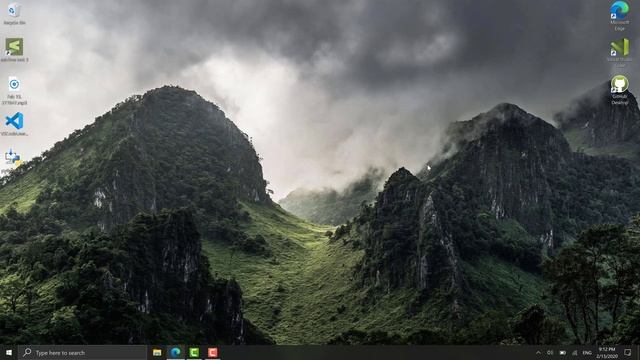This screenshot has height=360, width=640.
Task: Open the Windows Start menu
Action: pyautogui.click(x=9, y=352)
